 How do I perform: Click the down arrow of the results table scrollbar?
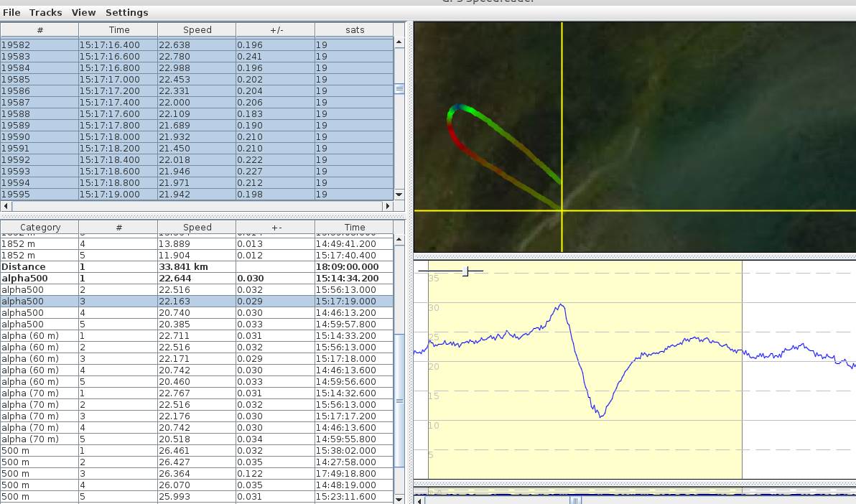coord(399,498)
